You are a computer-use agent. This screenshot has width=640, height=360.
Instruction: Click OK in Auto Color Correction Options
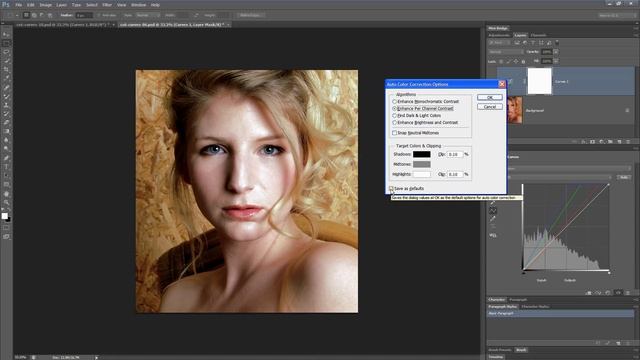[x=490, y=97]
